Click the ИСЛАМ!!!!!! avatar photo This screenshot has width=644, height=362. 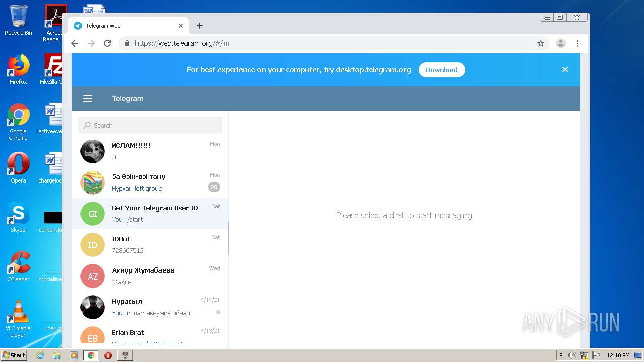tap(93, 151)
